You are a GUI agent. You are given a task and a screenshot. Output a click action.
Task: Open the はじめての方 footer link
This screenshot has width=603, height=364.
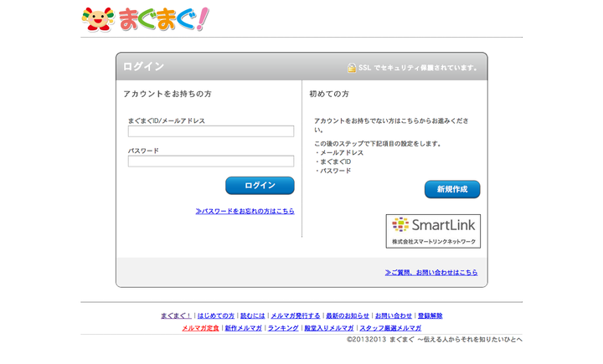pyautogui.click(x=216, y=315)
